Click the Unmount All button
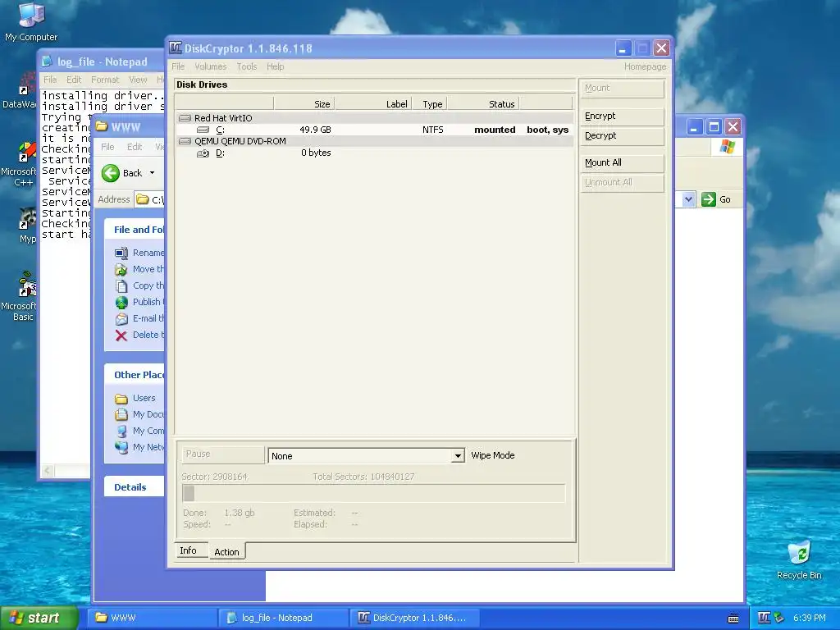 click(622, 183)
